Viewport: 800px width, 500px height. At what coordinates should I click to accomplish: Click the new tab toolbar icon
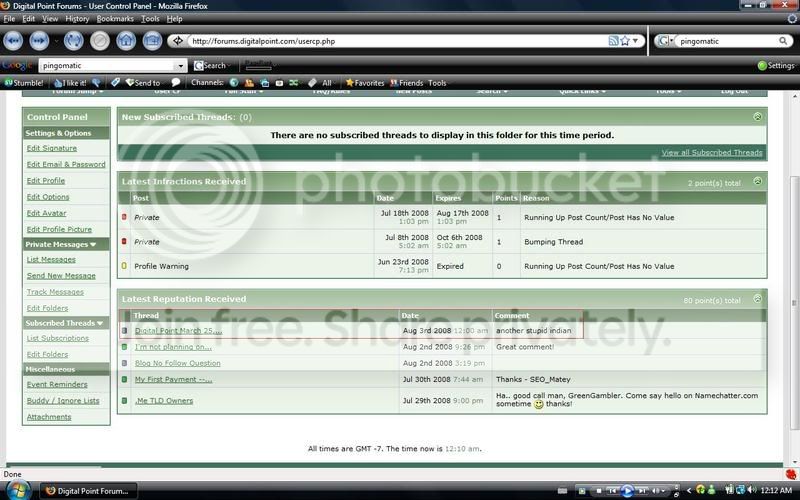(152, 41)
